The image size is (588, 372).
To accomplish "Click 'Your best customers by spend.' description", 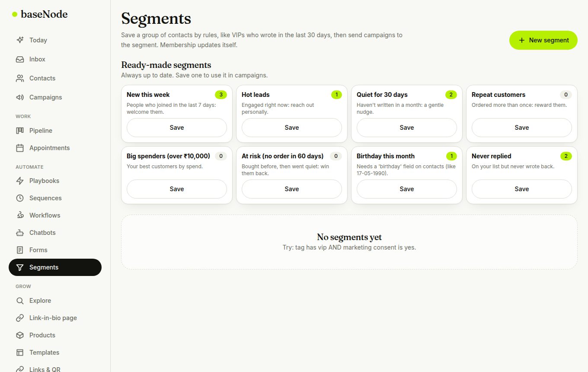I will (x=165, y=167).
